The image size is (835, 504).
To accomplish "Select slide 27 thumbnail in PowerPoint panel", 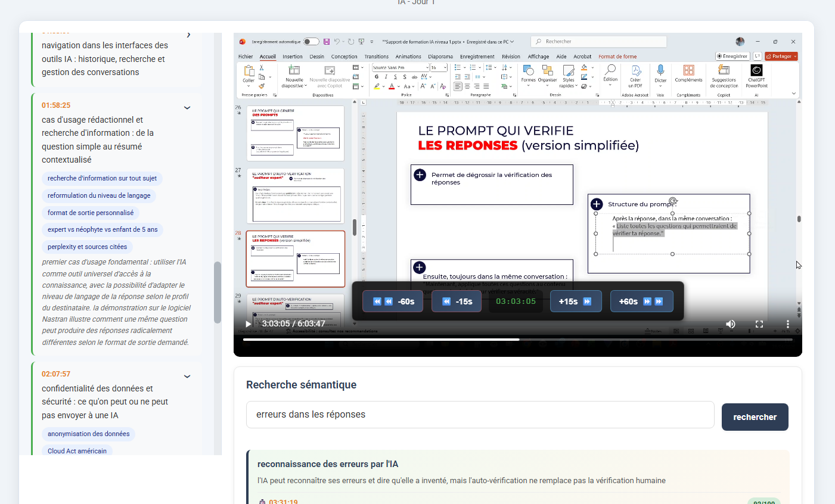I will pos(296,196).
